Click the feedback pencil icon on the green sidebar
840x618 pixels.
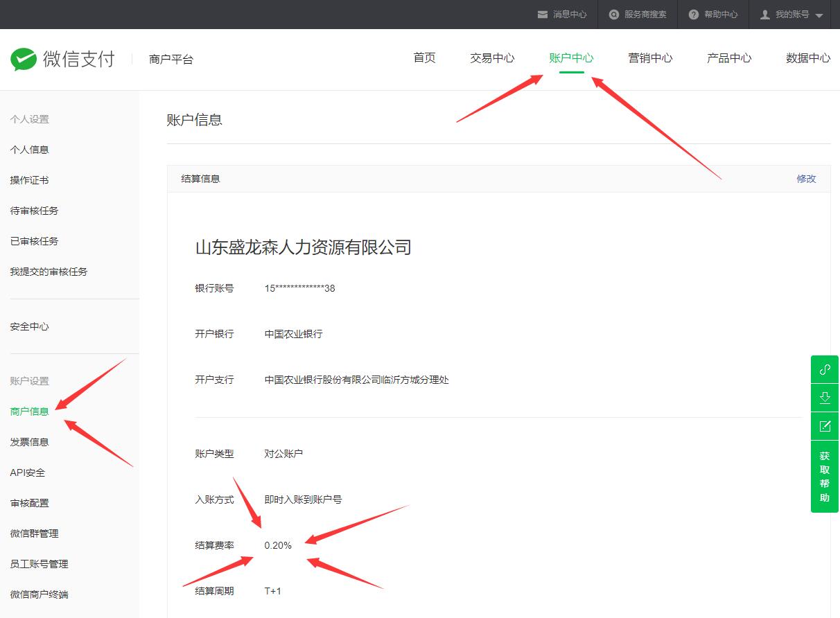click(824, 426)
